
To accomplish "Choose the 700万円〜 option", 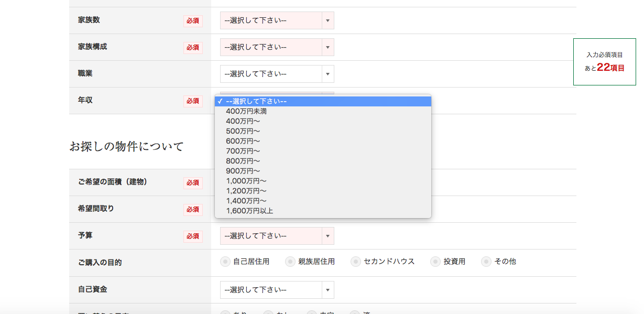I will click(x=243, y=151).
